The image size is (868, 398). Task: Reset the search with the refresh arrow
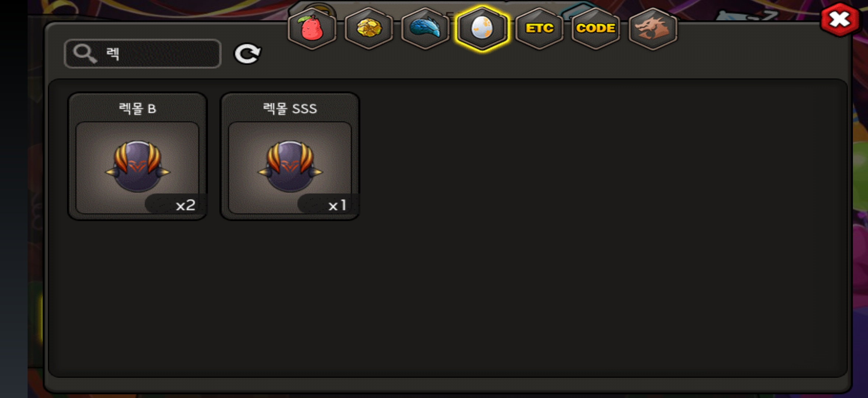coord(248,54)
